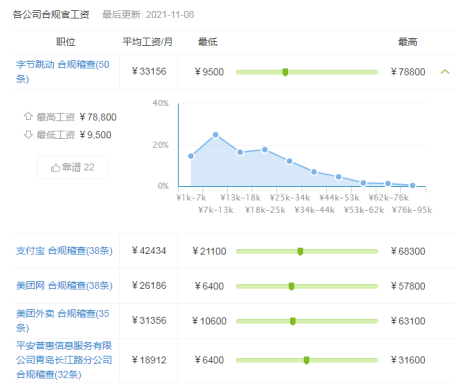Click the chart point above ¥53k-62k
Screen dimensions: 468x388
click(363, 183)
